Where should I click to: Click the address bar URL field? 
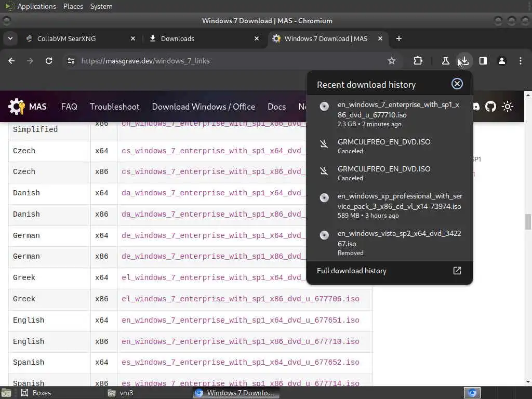231,61
